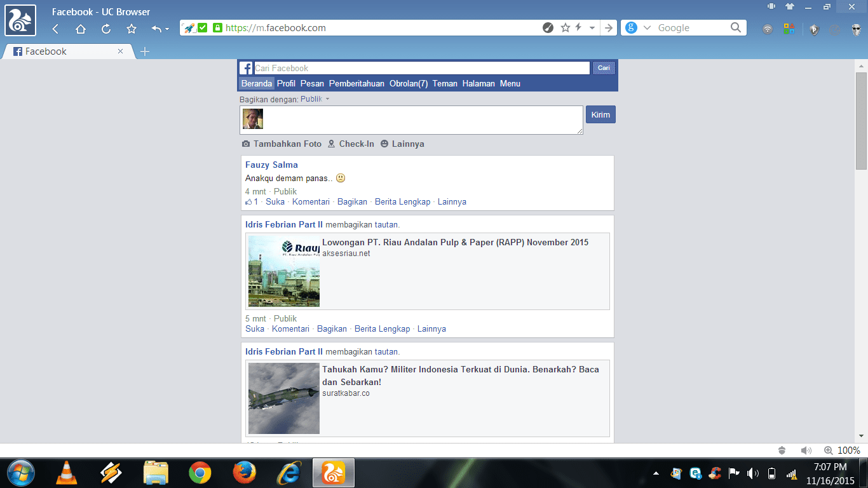
Task: Click the magnifier in the Google search box
Action: tap(736, 27)
